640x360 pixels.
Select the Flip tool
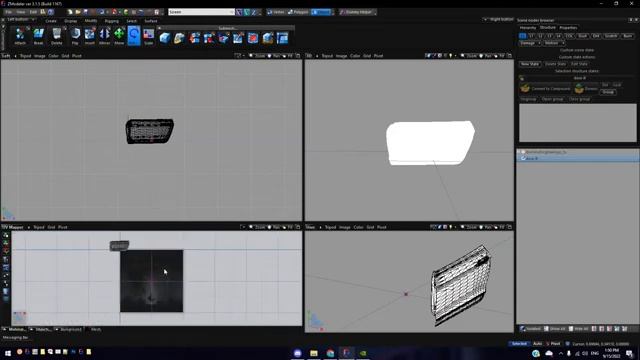[75, 36]
